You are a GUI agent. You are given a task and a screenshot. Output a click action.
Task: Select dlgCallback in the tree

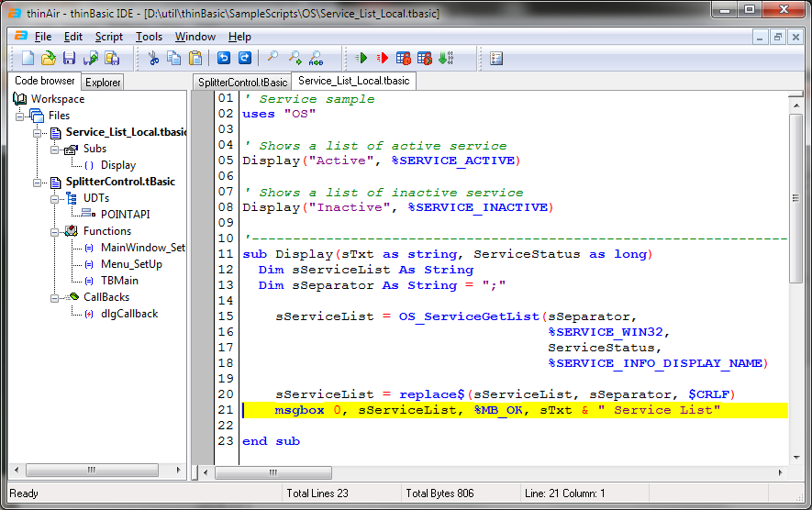click(129, 314)
